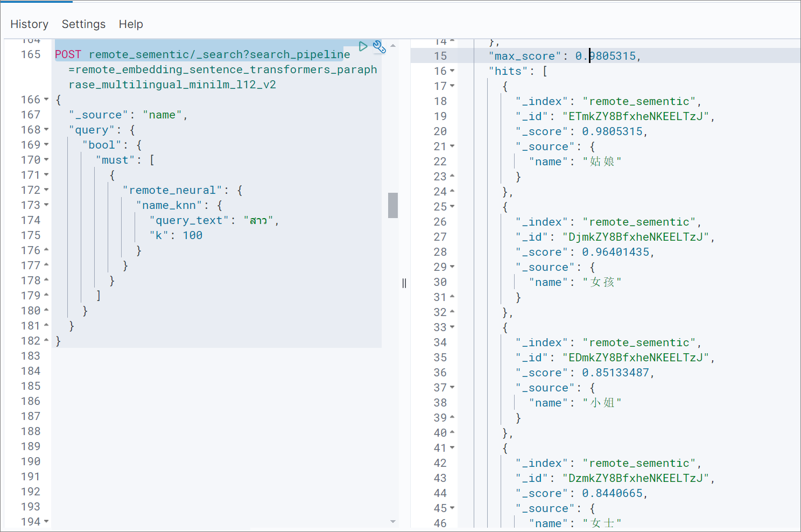
Task: Click the name "姑娘" result
Action: pyautogui.click(x=602, y=162)
